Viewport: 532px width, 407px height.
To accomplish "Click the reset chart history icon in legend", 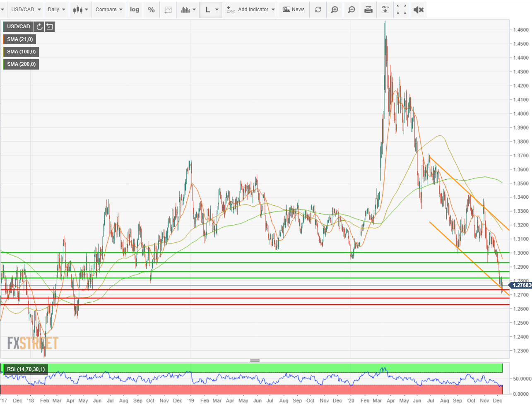I will pyautogui.click(x=49, y=26).
